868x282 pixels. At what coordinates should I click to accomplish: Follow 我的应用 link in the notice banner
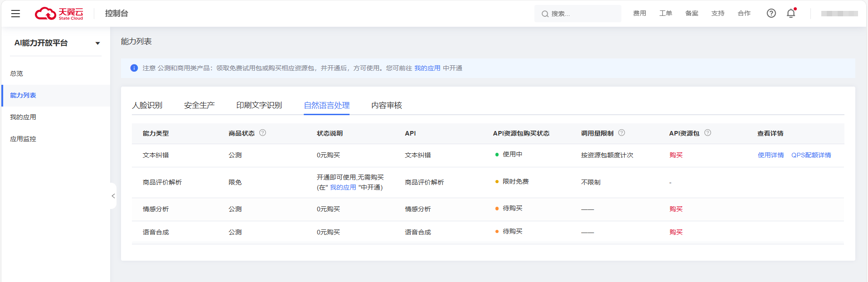click(x=427, y=68)
